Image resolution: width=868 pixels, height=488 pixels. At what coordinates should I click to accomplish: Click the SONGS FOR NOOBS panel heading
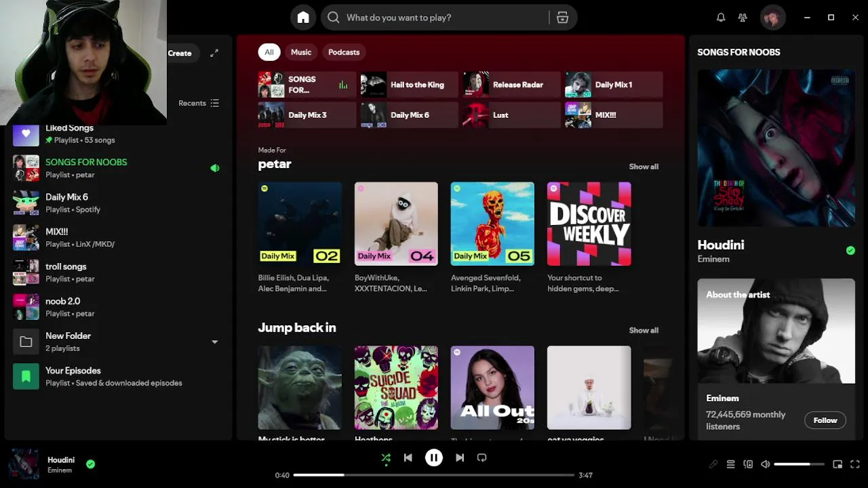[738, 52]
